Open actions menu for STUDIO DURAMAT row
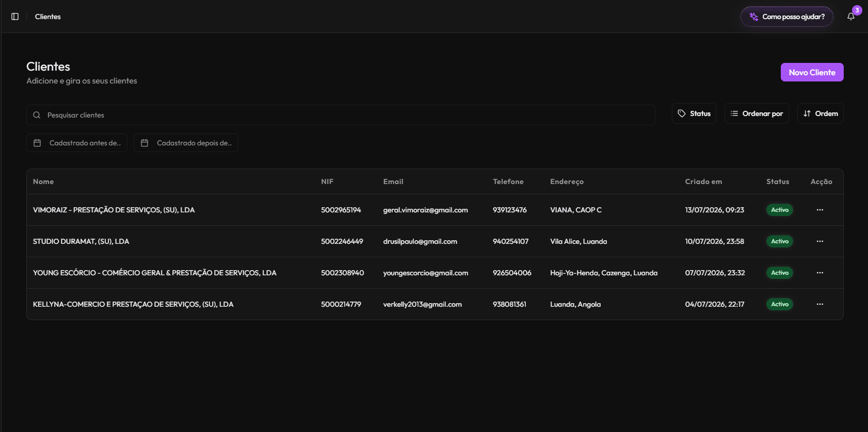868x432 pixels. (820, 241)
